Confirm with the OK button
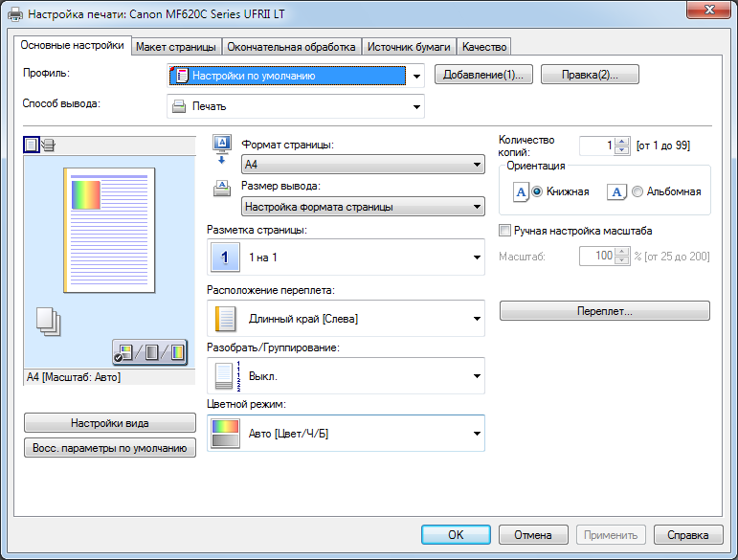Image resolution: width=738 pixels, height=560 pixels. click(456, 534)
